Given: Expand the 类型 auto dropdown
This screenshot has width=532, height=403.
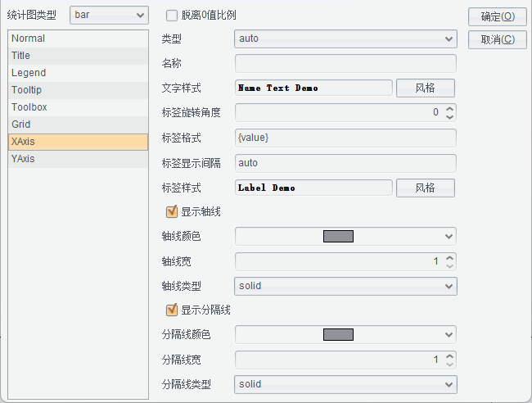Looking at the screenshot, I should [345, 38].
